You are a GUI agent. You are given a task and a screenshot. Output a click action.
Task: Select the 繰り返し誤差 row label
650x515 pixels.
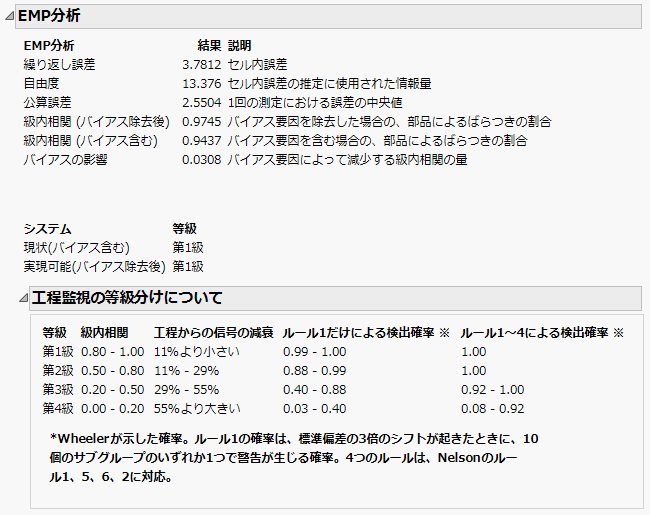[x=59, y=65]
